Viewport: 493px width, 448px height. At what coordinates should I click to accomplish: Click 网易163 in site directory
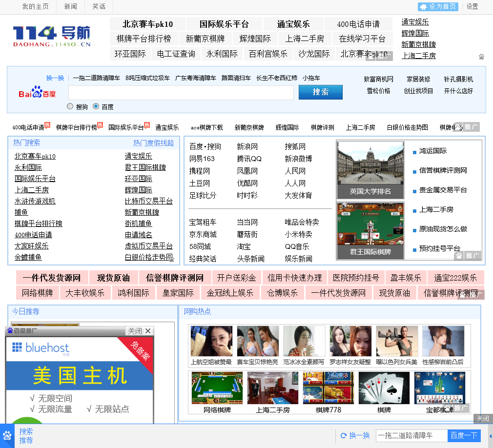point(202,159)
